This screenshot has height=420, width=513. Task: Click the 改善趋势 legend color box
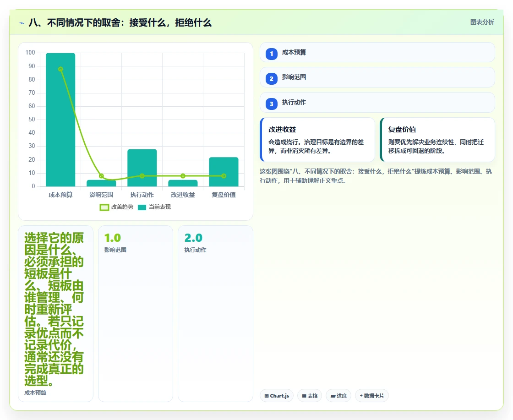[104, 207]
